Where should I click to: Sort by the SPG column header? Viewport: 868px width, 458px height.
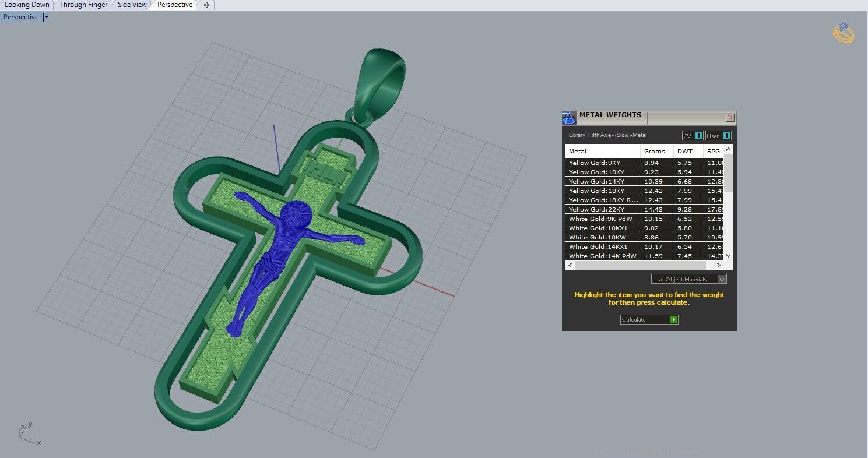(x=714, y=151)
